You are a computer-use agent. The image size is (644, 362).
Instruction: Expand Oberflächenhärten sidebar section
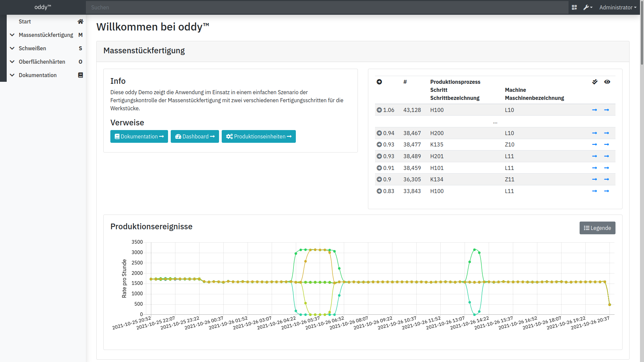(42, 62)
